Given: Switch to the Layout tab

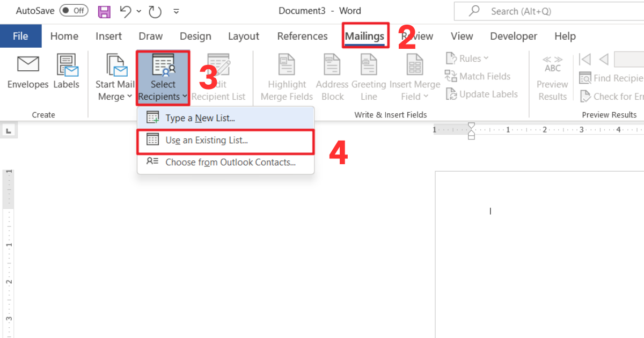Looking at the screenshot, I should 244,36.
